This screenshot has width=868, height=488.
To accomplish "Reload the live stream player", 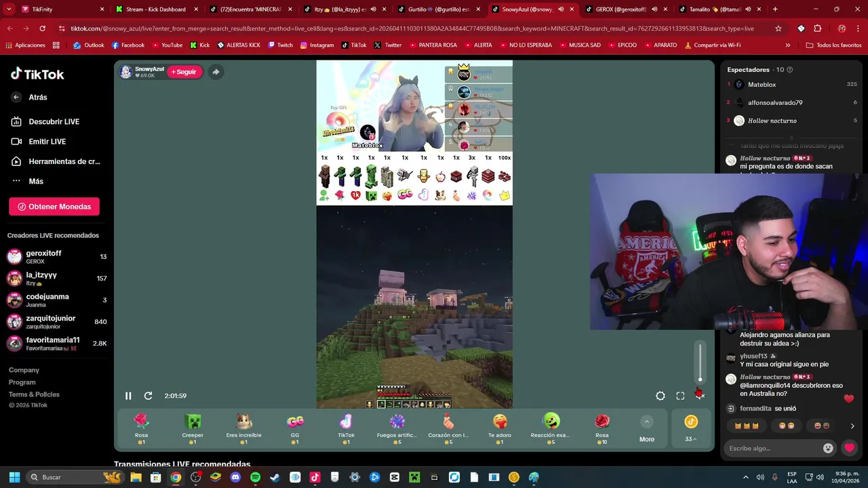I will click(148, 396).
